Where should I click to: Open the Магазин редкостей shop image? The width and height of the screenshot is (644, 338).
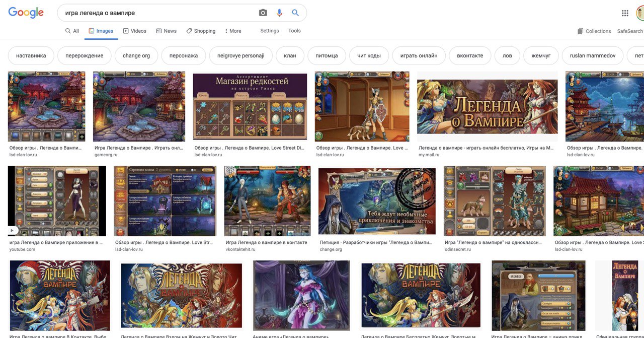250,107
